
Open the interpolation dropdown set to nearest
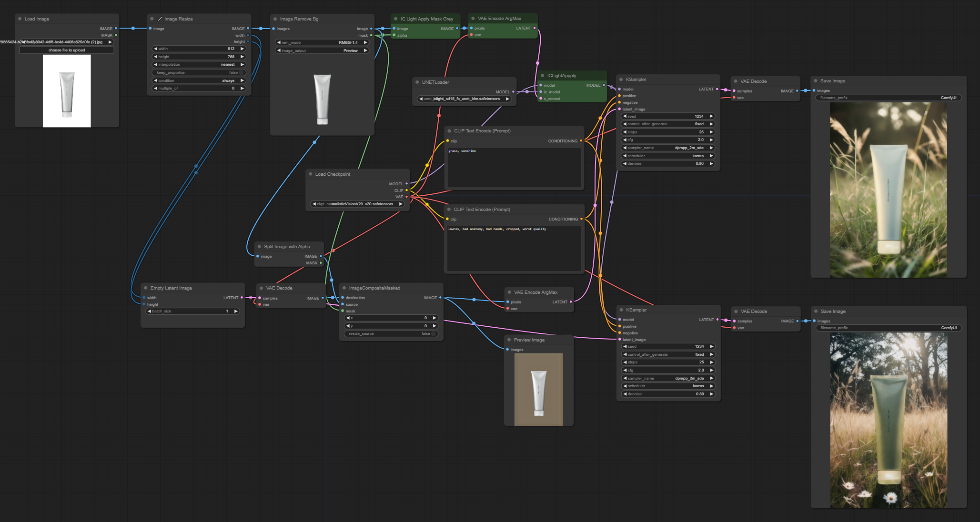pyautogui.click(x=199, y=65)
